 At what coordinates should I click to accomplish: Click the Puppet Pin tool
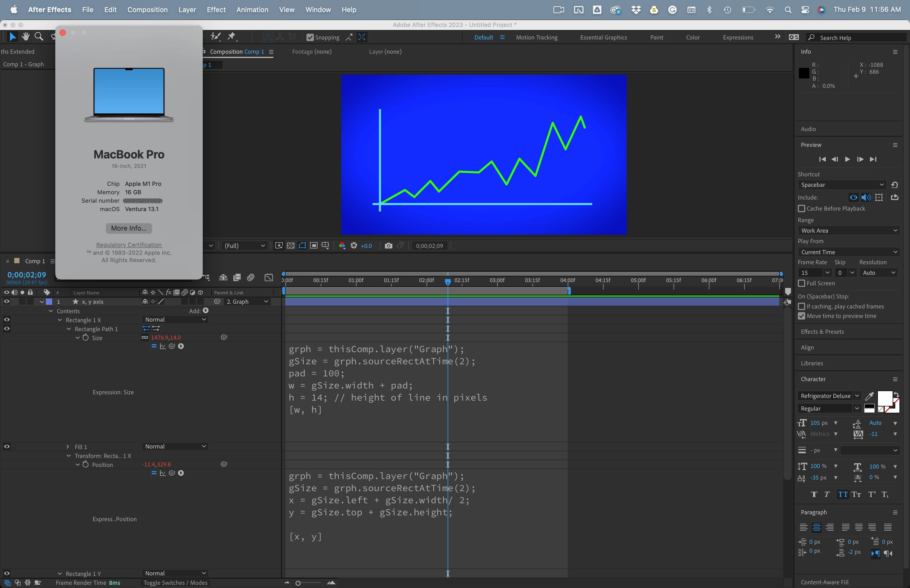[231, 37]
